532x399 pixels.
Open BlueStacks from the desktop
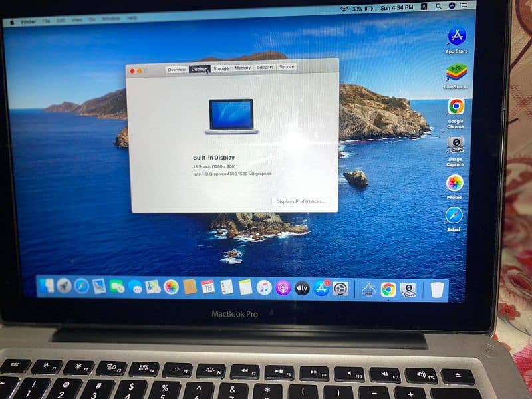[456, 72]
